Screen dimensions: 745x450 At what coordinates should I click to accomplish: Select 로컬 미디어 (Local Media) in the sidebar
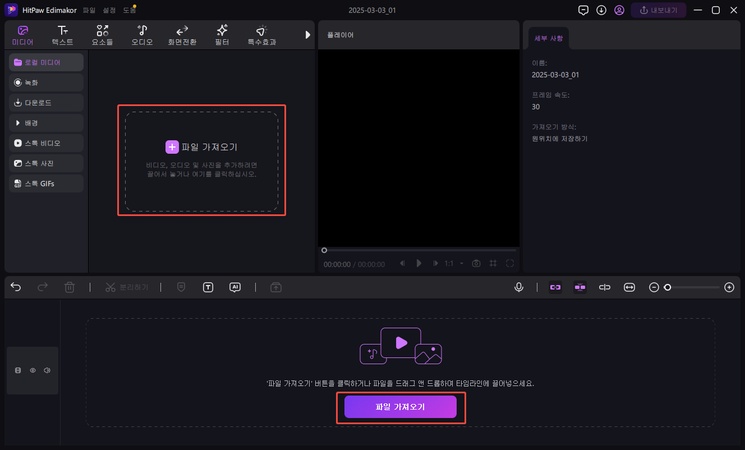[46, 62]
